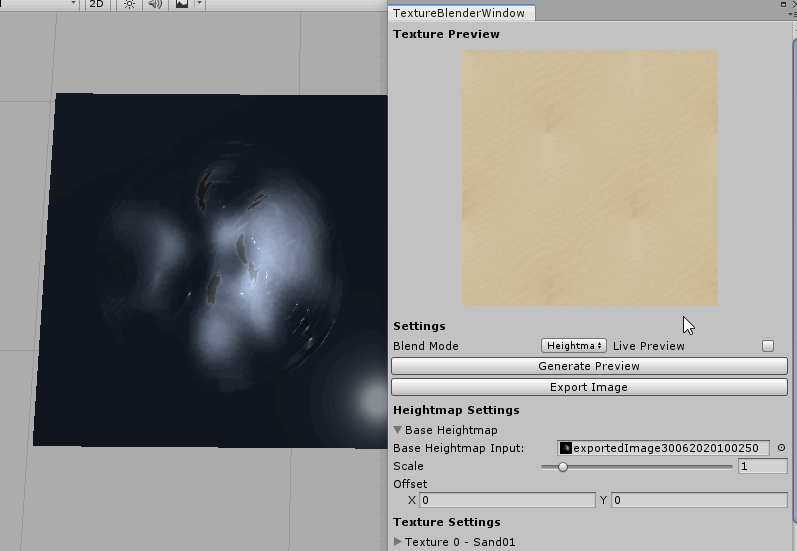Click the Base Heightmap Input label

pos(458,448)
